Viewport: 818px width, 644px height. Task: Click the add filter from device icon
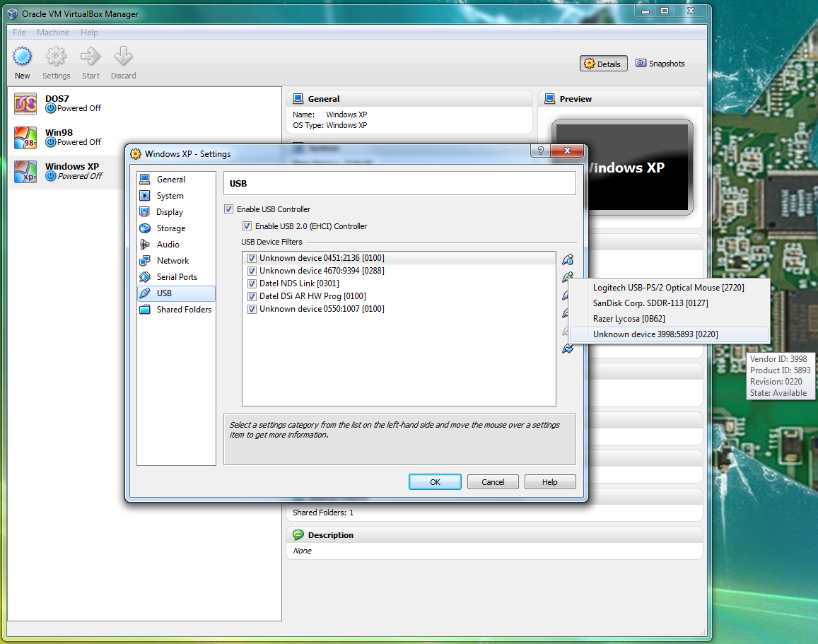(568, 277)
